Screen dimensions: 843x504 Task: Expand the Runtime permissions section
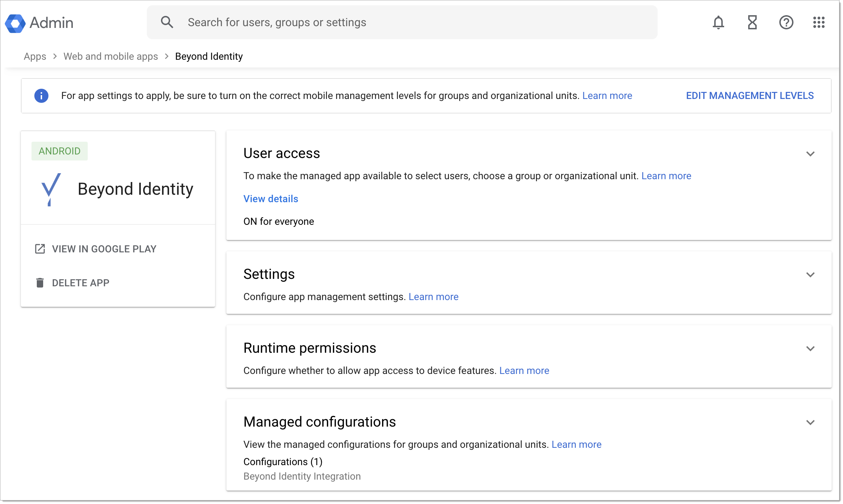[811, 348]
